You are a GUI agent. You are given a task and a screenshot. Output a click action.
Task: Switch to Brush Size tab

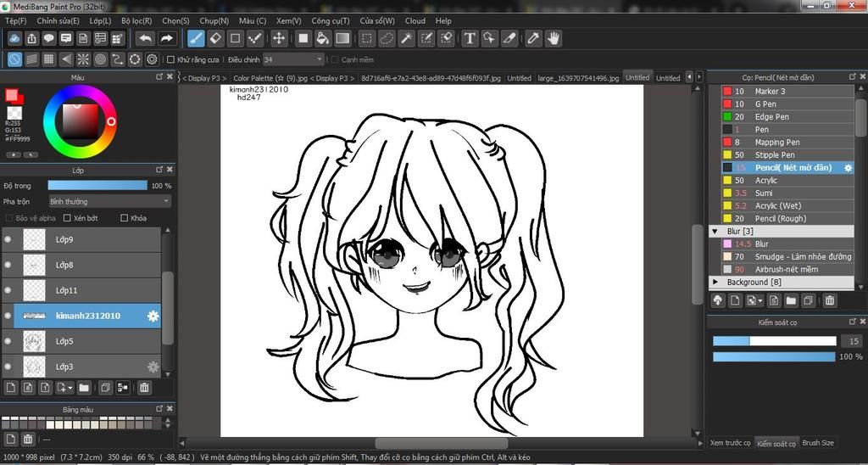(818, 442)
